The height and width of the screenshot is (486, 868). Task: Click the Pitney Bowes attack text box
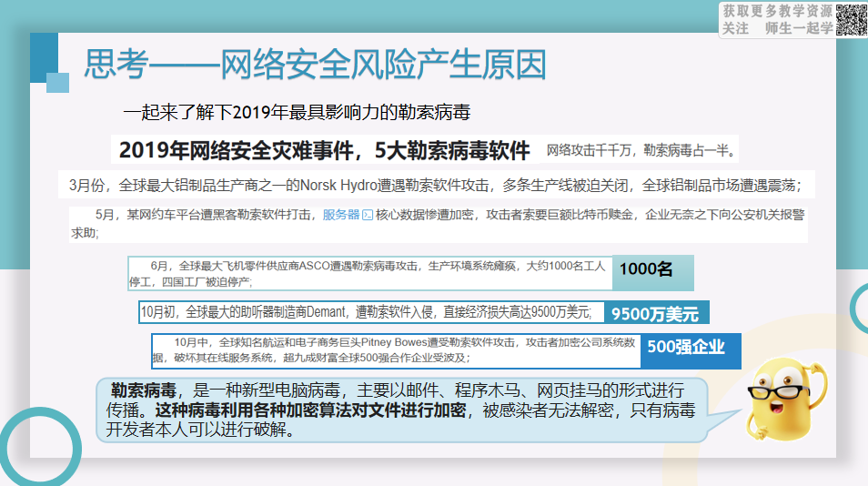(397, 350)
